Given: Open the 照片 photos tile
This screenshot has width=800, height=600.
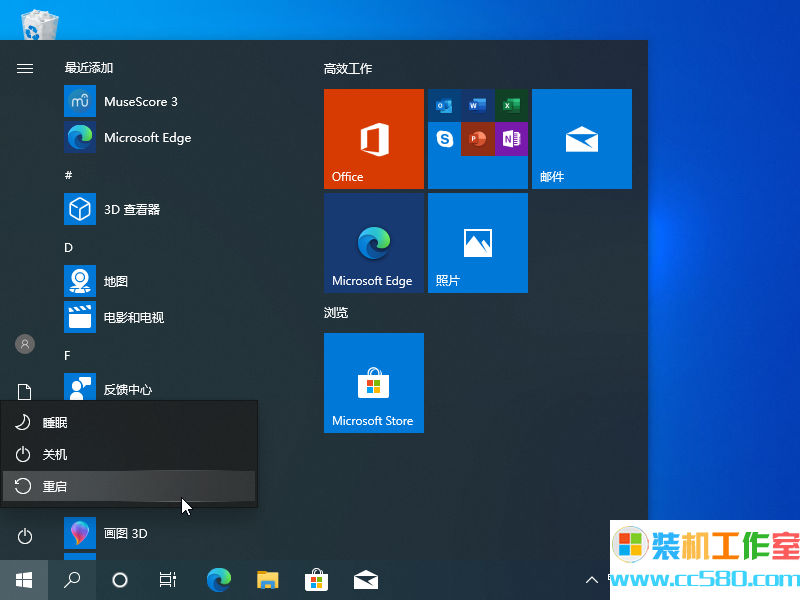Looking at the screenshot, I should coord(478,243).
